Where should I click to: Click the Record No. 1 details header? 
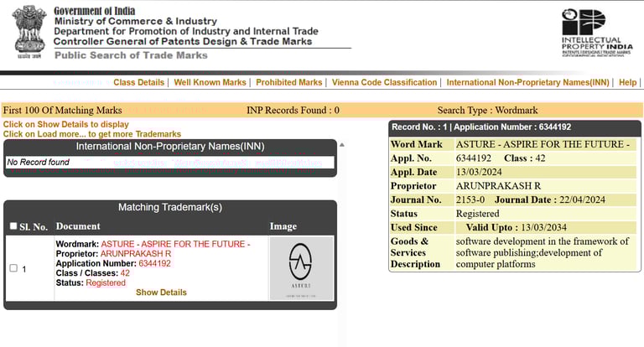pyautogui.click(x=515, y=127)
